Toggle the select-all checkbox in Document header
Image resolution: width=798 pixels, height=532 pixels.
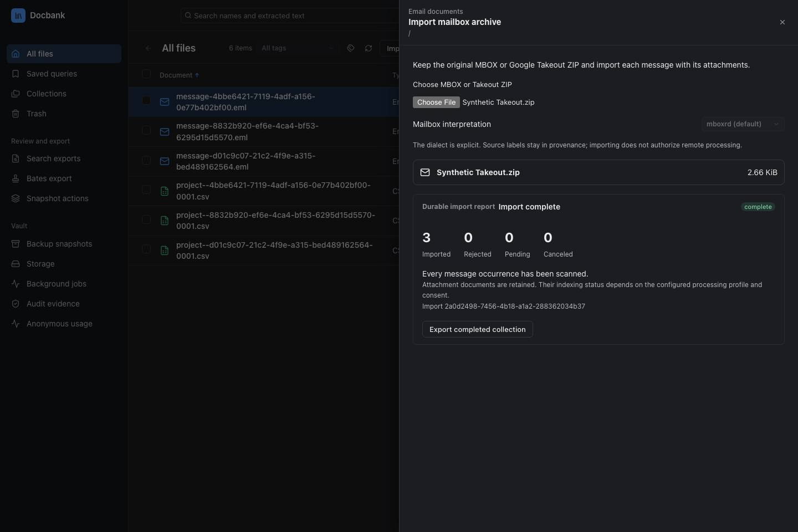click(146, 74)
